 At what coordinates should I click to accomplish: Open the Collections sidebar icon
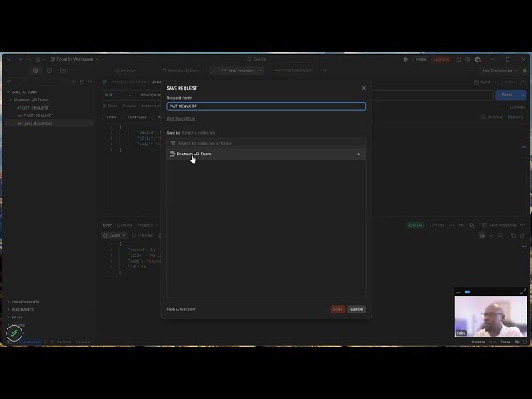point(36,71)
